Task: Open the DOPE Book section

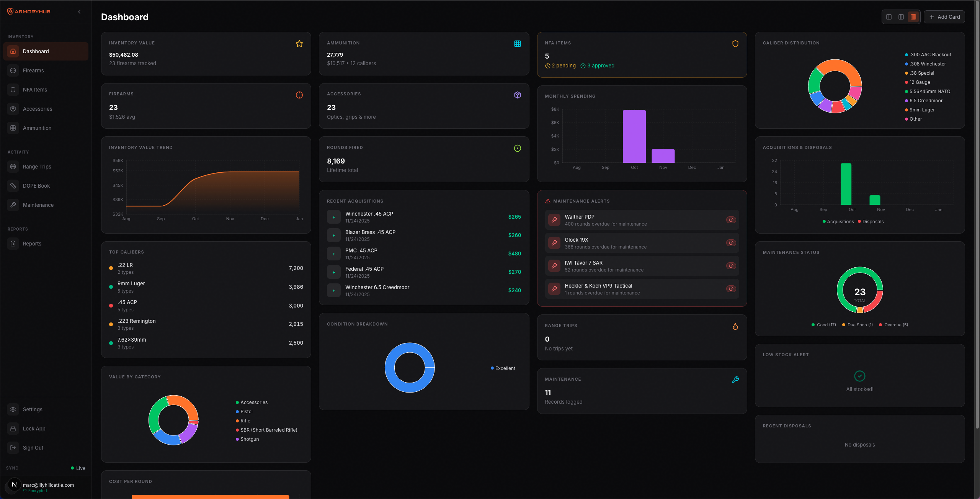Action: click(36, 186)
